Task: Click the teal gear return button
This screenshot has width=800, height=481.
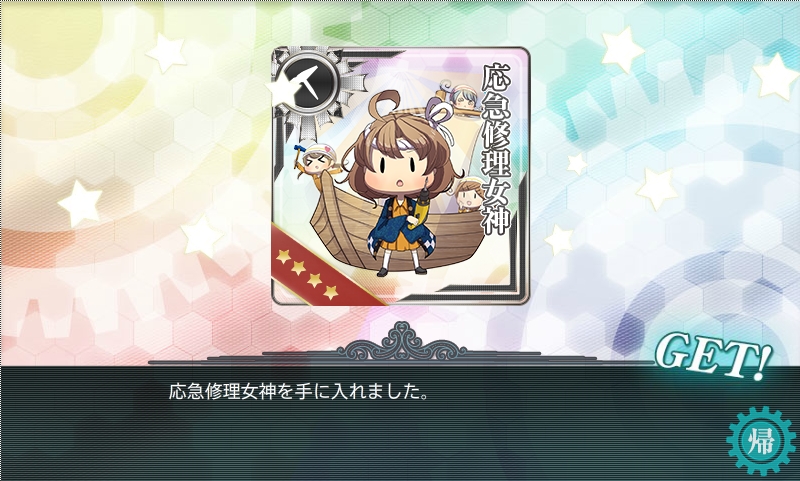Action: [761, 441]
